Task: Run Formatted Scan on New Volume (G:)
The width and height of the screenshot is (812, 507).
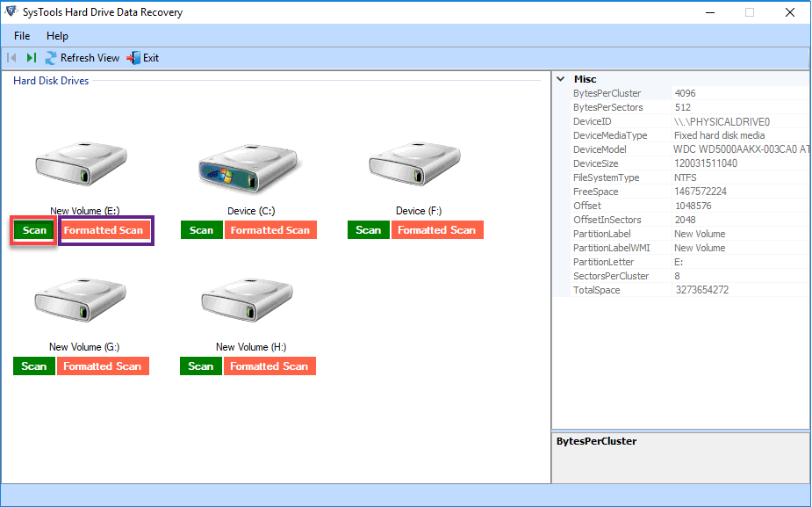Action: (x=103, y=366)
